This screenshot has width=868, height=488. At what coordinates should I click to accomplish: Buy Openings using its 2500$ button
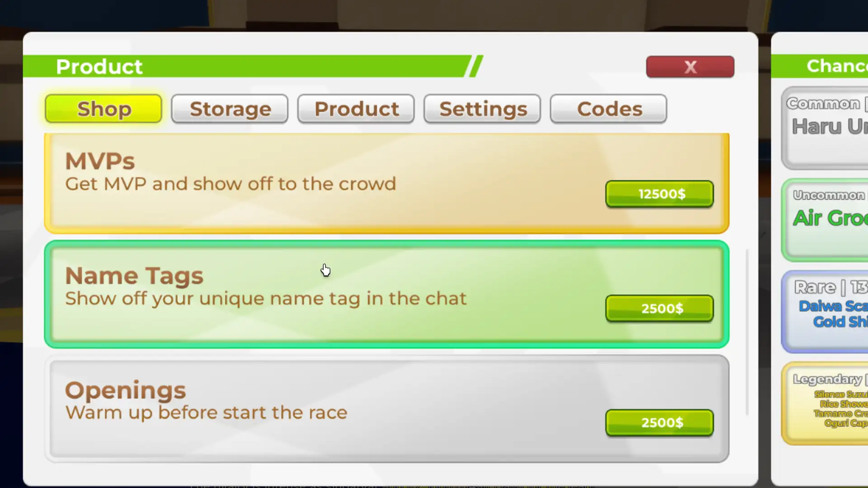pos(660,423)
